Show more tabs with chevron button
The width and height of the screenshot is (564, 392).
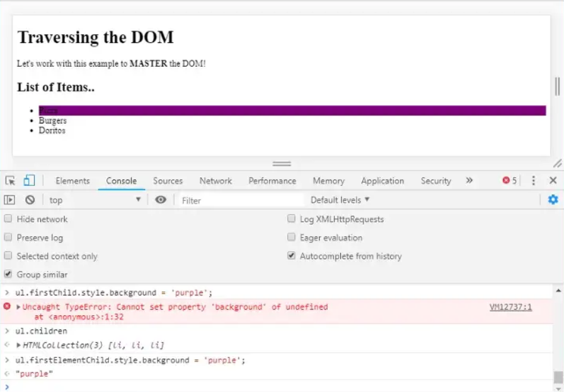(x=469, y=181)
